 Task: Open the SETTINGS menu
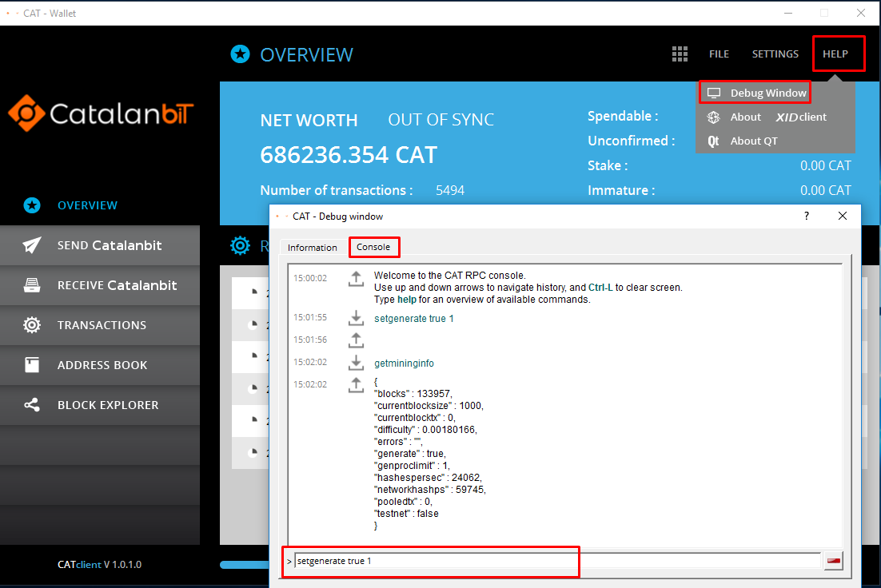click(x=775, y=54)
